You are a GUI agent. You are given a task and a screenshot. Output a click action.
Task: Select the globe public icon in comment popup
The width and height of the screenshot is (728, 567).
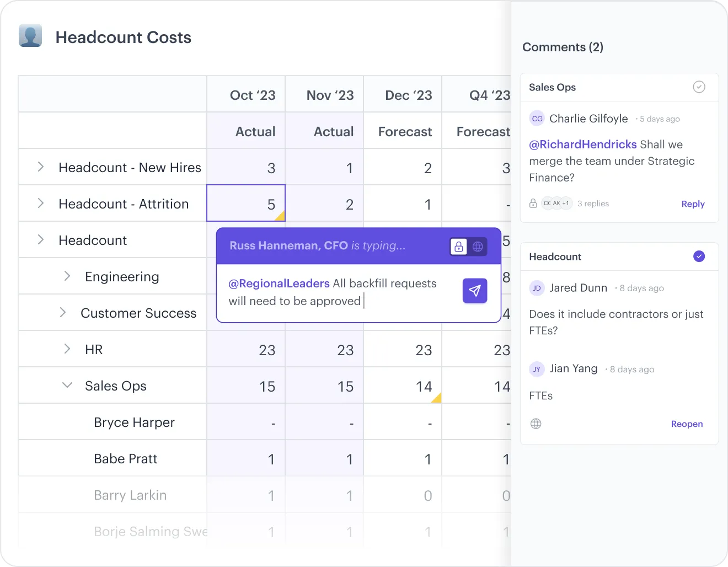coord(478,247)
